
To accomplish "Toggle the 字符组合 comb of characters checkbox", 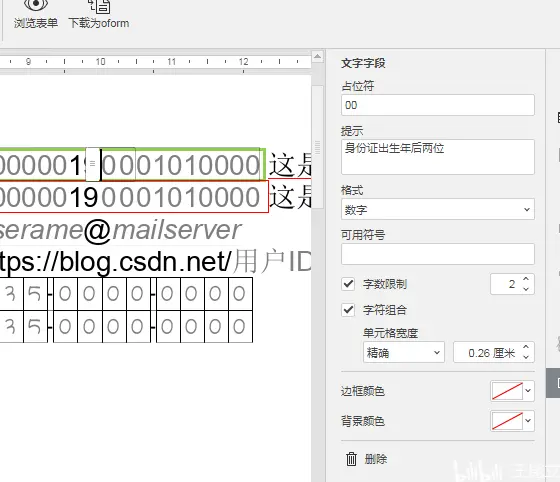I will (348, 310).
